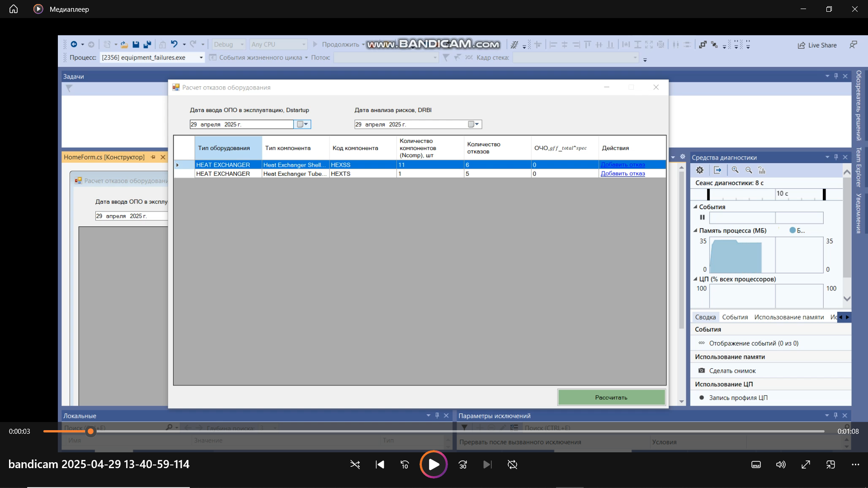Click the Количество отказов column header
Screen dimensions: 868x488
[497, 148]
